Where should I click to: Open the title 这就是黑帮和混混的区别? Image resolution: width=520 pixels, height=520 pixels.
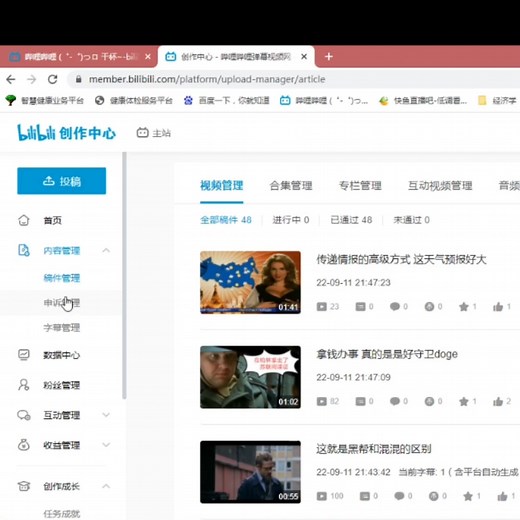374,449
